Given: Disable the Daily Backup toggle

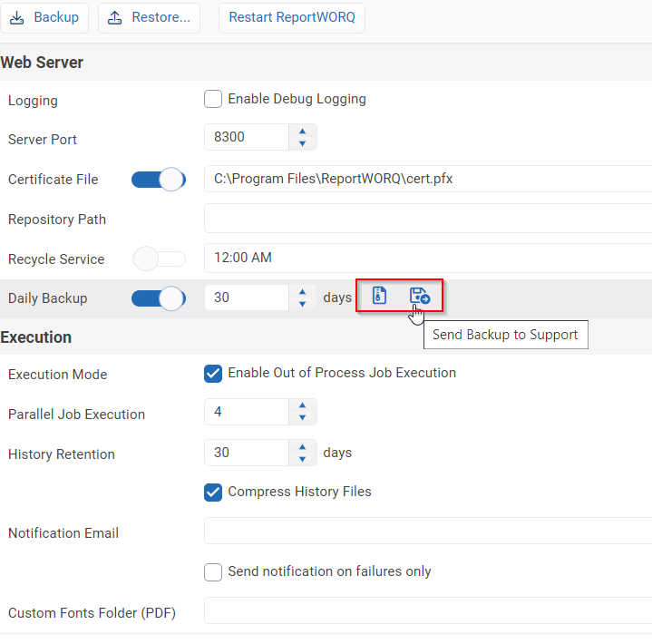Looking at the screenshot, I should (159, 298).
